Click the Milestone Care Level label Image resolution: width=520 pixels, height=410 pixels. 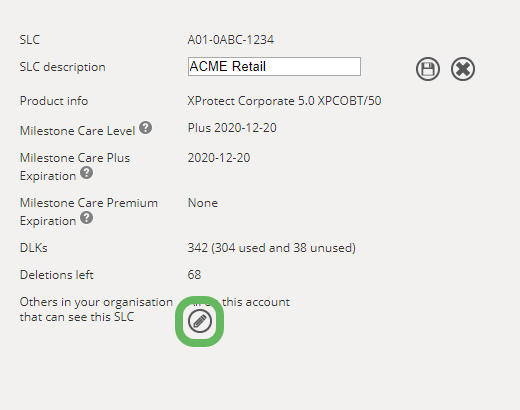tap(77, 131)
